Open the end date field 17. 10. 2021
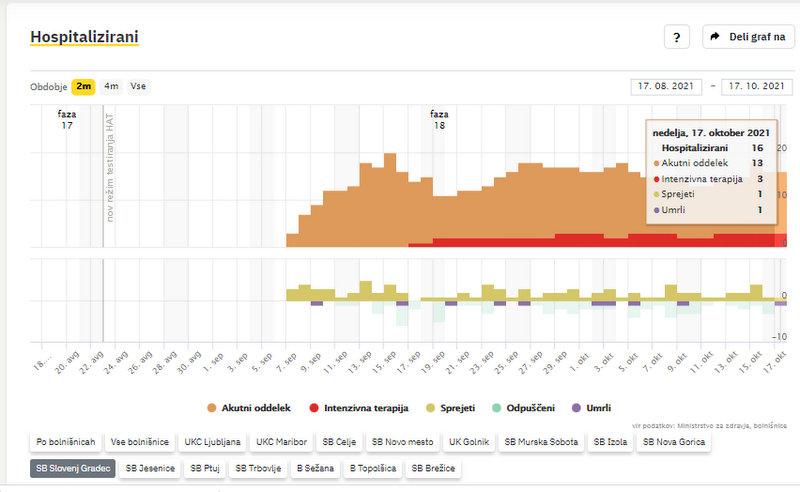The image size is (800, 492). [757, 87]
